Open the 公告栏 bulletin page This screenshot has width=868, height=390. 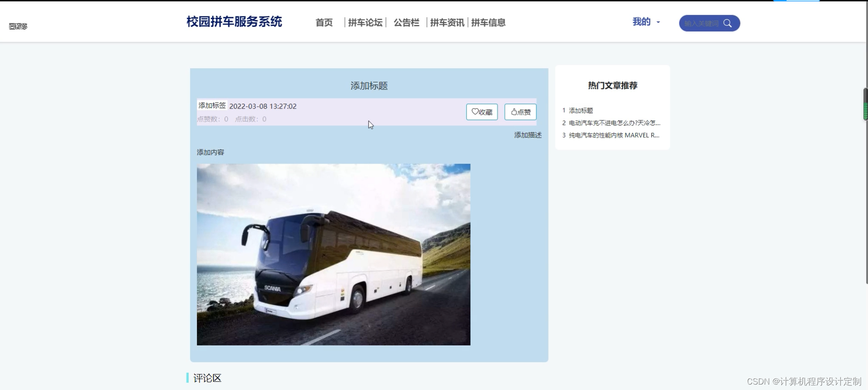click(x=406, y=23)
